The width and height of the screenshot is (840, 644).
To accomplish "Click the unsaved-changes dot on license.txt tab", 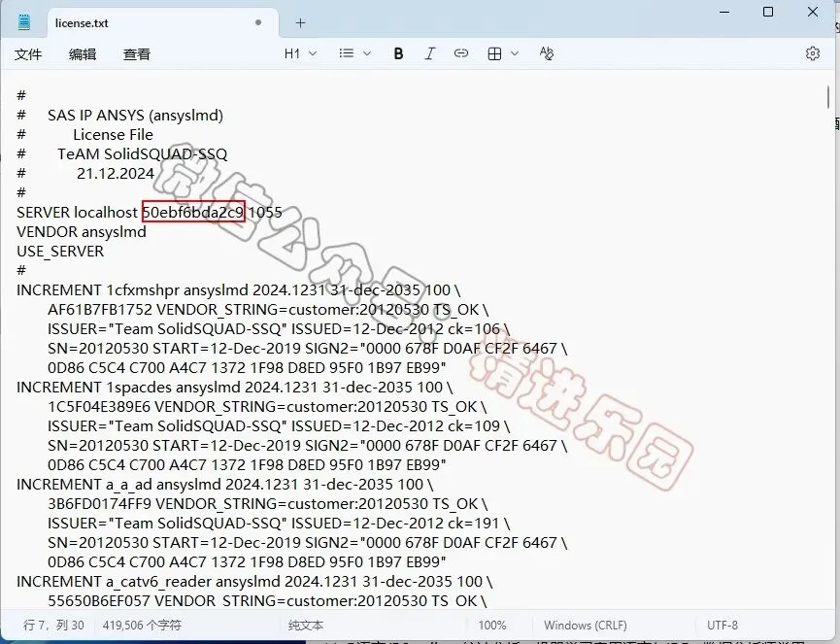I will [x=258, y=22].
